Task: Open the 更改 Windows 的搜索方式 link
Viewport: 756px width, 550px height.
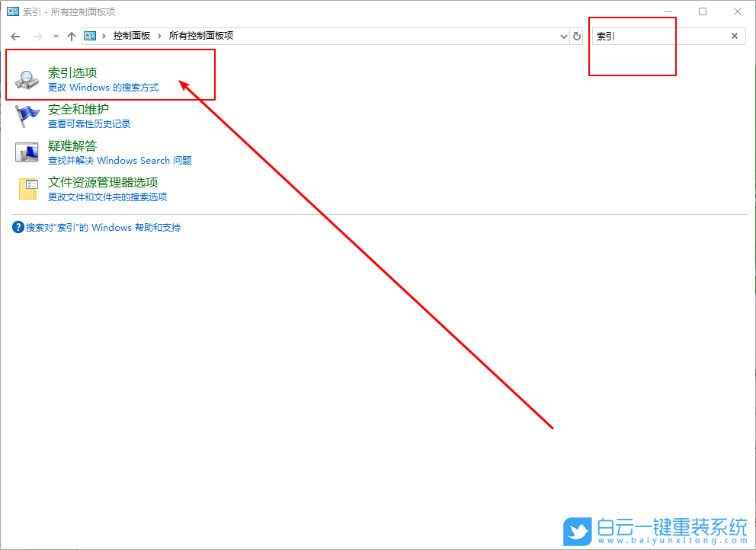Action: click(x=101, y=87)
